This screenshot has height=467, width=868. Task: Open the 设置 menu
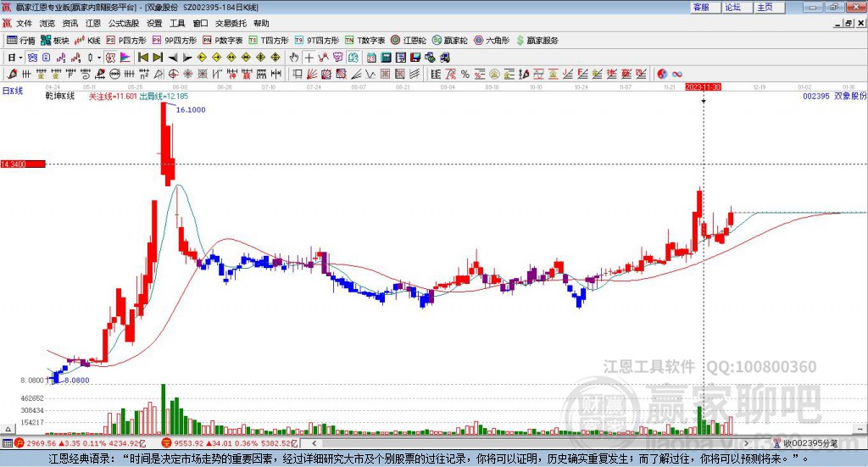154,23
